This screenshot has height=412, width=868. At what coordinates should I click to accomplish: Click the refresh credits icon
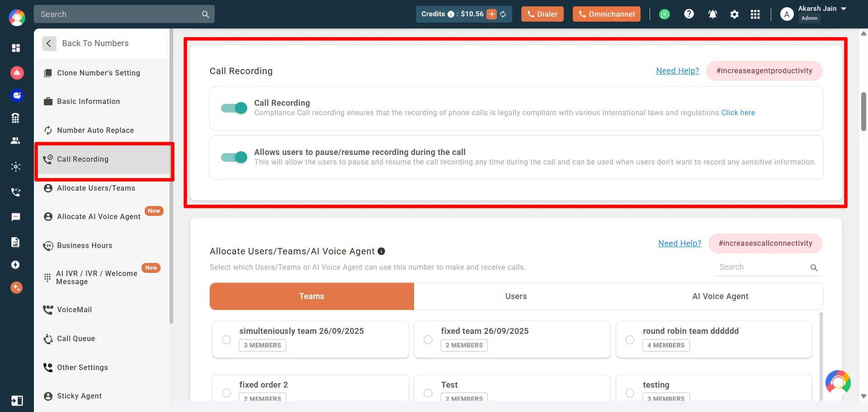pos(503,14)
